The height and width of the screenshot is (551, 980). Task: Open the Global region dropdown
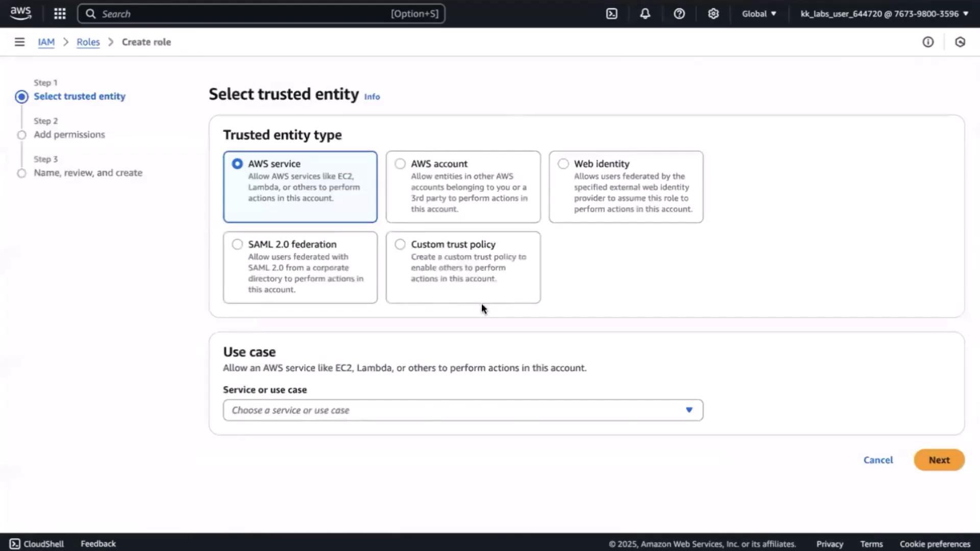point(759,14)
